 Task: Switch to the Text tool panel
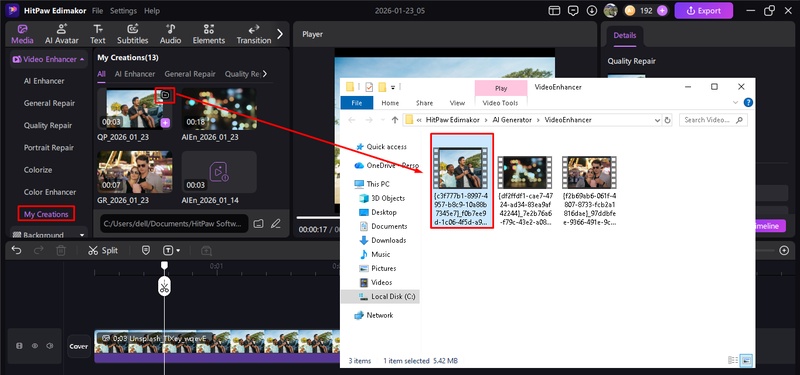[97, 34]
